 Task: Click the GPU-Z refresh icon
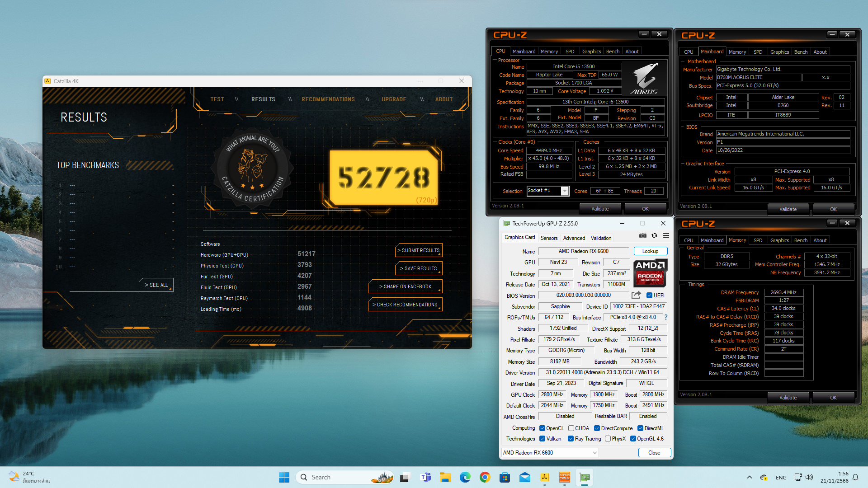pos(654,235)
